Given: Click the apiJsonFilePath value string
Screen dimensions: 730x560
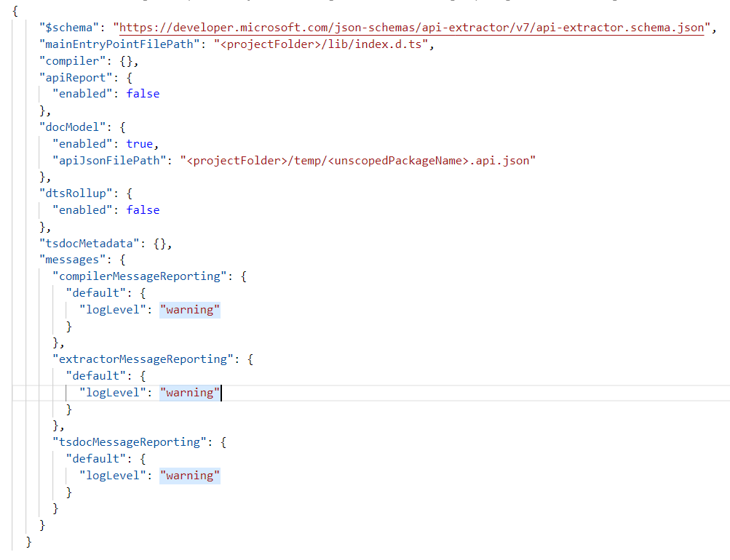Looking at the screenshot, I should point(357,161).
